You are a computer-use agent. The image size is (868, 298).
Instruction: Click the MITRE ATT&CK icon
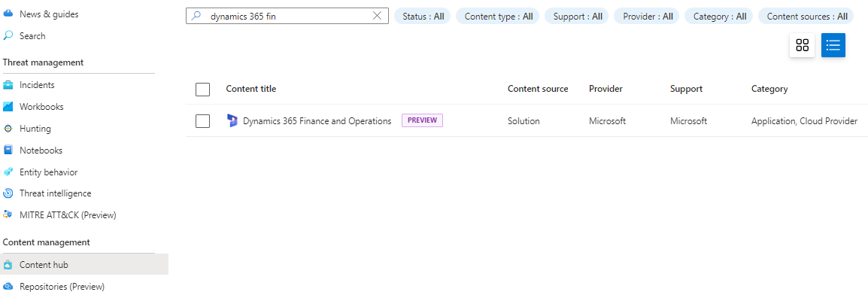point(8,215)
